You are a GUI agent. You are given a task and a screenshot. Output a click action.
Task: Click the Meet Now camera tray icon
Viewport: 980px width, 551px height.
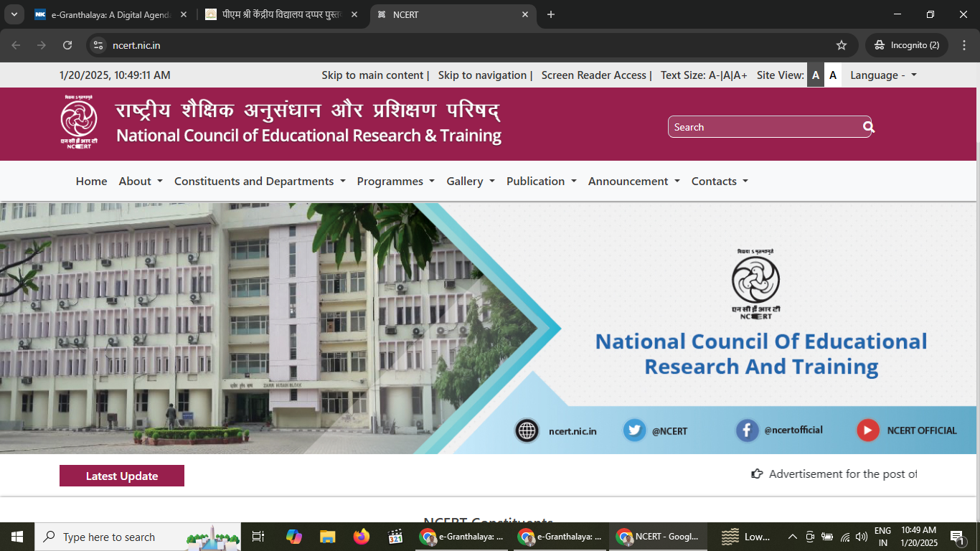810,537
